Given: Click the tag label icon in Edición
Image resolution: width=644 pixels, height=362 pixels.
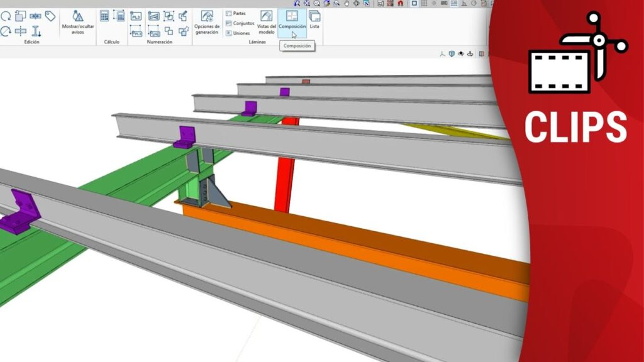Looking at the screenshot, I should pos(50,16).
